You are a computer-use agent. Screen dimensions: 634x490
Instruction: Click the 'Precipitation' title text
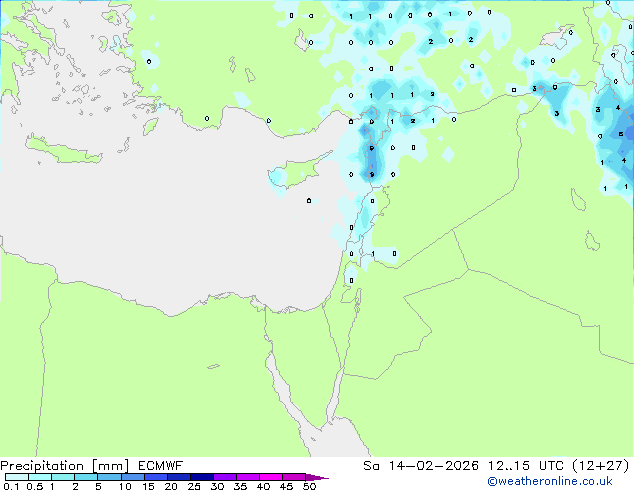pos(42,466)
